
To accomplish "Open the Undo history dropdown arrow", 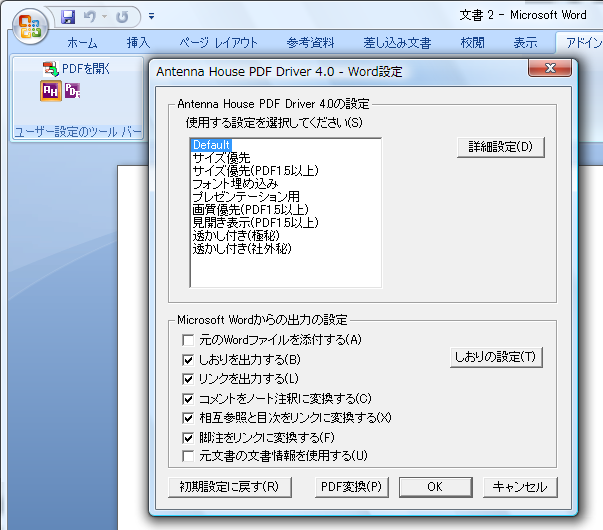I will click(104, 17).
